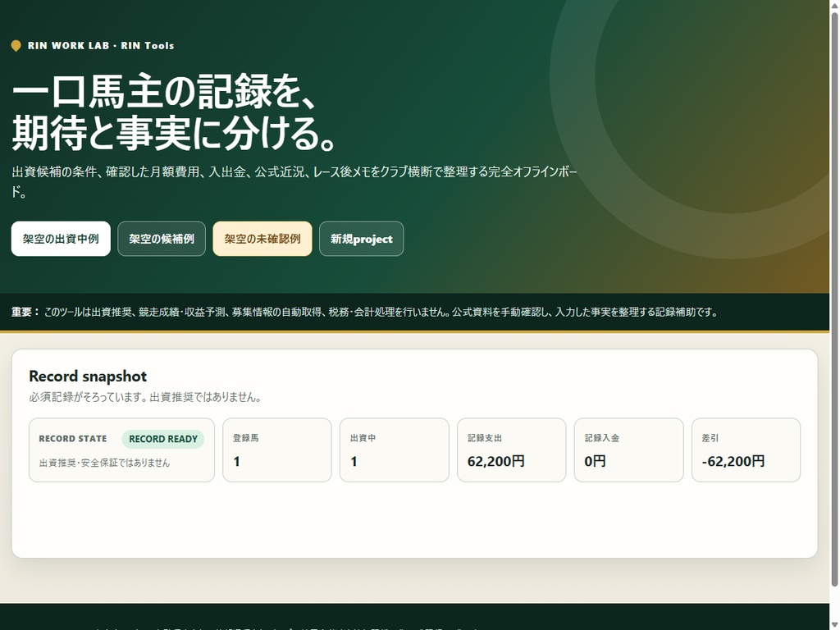Start a 新規project
This screenshot has height=630, width=840.
(361, 239)
